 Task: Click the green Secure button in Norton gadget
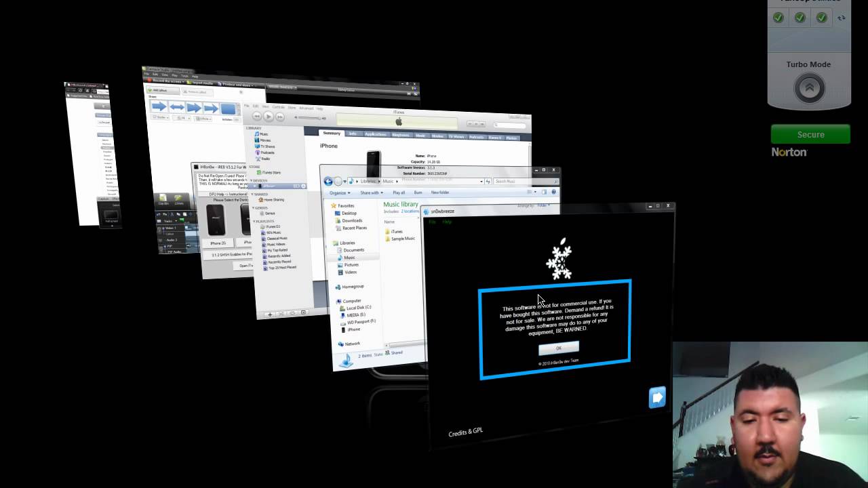click(x=810, y=134)
